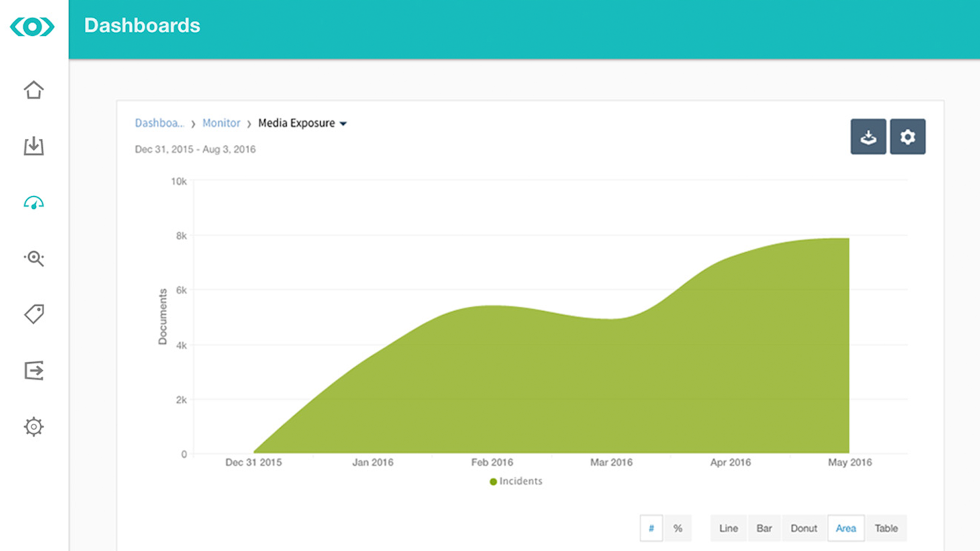Click the download button in top right
980x551 pixels.
[868, 136]
